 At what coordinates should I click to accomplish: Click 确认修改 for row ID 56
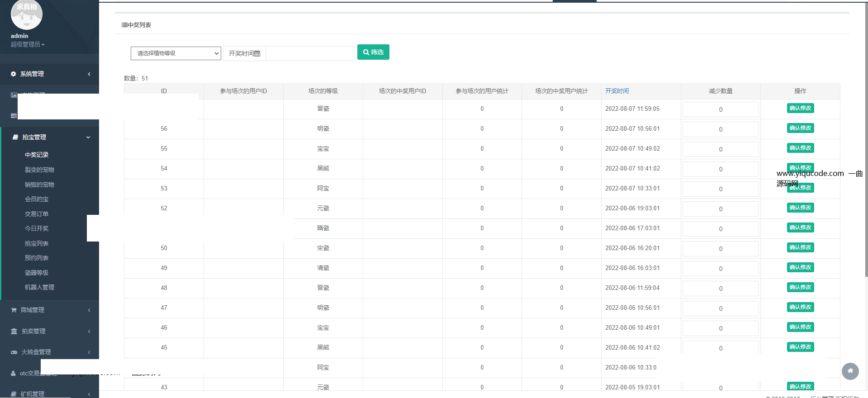tap(800, 128)
